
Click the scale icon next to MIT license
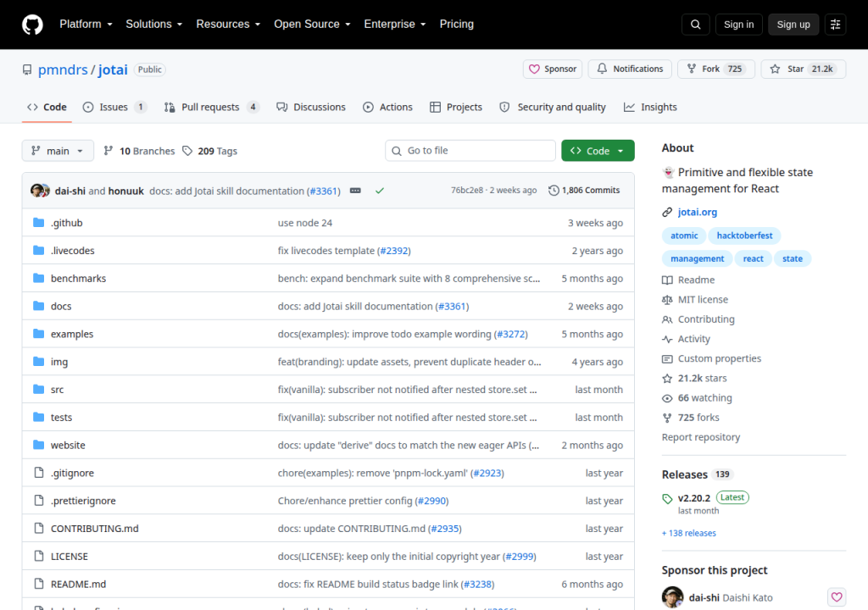tap(667, 299)
